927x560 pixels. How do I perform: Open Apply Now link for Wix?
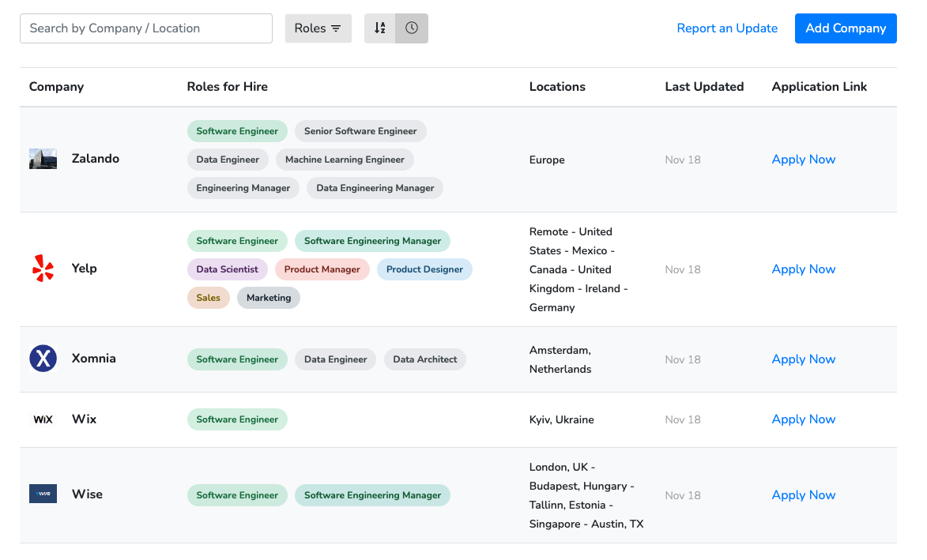pos(804,419)
